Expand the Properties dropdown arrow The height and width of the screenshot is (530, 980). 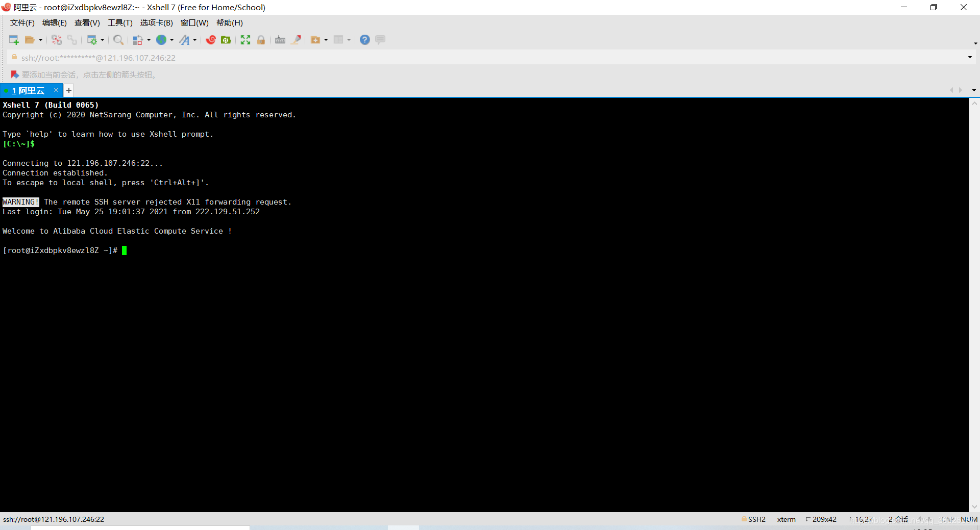pyautogui.click(x=103, y=40)
